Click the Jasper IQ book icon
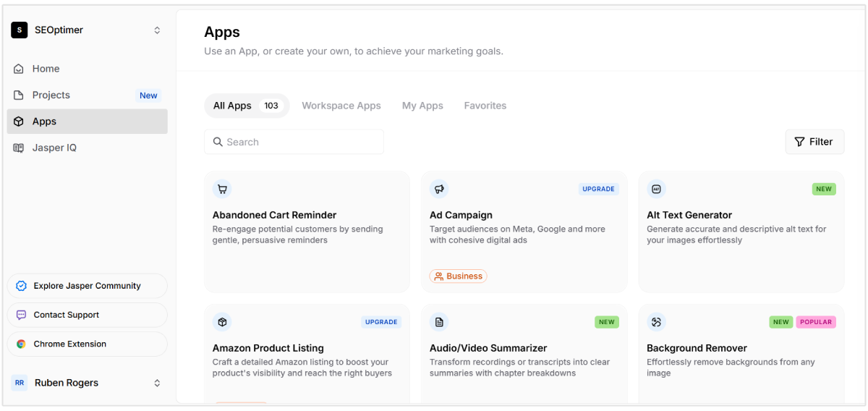The width and height of the screenshot is (868, 411). [19, 148]
